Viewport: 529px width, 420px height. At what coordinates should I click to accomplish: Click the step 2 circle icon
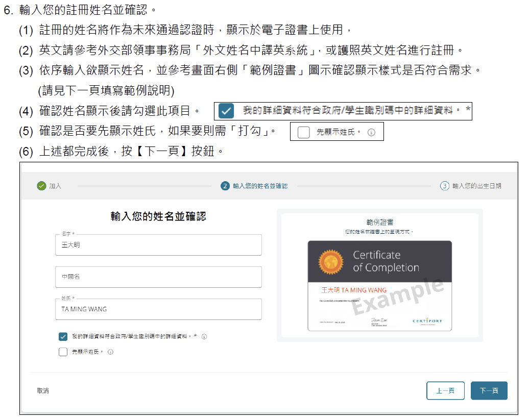pos(225,186)
